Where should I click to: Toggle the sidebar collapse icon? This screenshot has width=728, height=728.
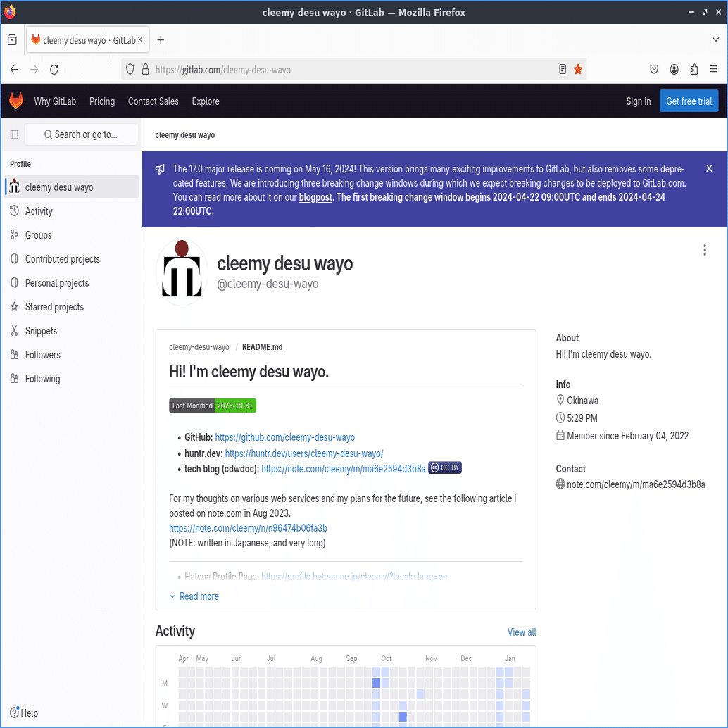tap(14, 134)
